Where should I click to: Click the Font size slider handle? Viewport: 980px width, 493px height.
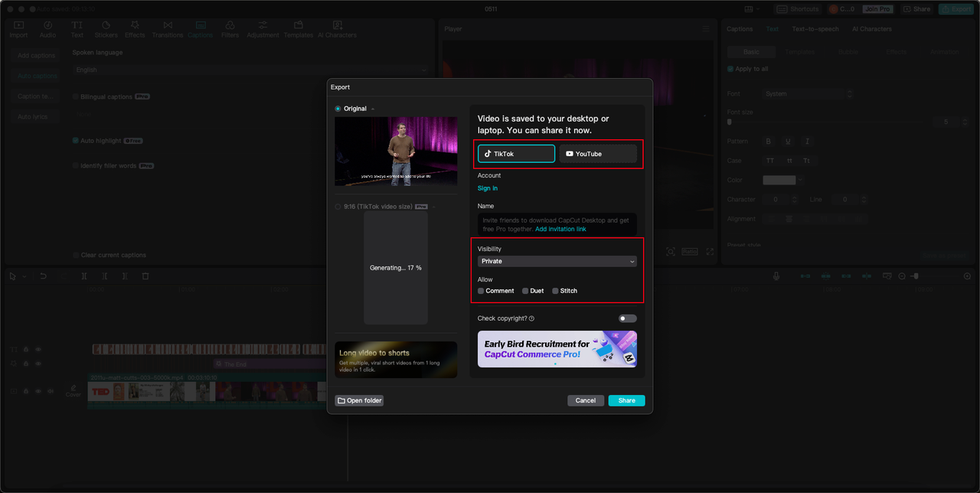coord(730,122)
